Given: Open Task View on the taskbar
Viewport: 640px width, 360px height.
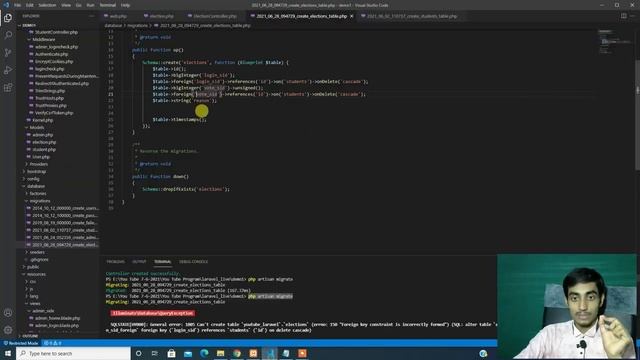Looking at the screenshot, I should (x=155, y=353).
